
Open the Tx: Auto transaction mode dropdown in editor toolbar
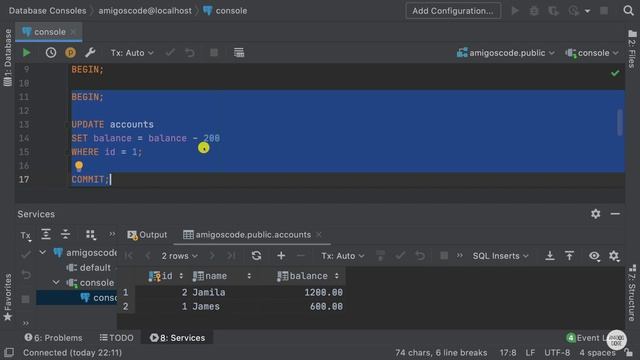(132, 53)
